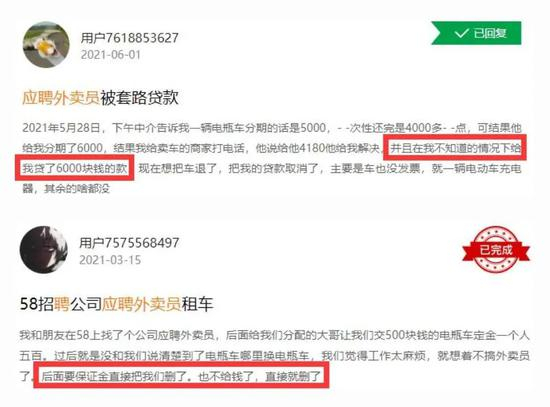Open complaint title 应聘外卖员被套路贷款
This screenshot has height=407, width=550.
coord(100,98)
